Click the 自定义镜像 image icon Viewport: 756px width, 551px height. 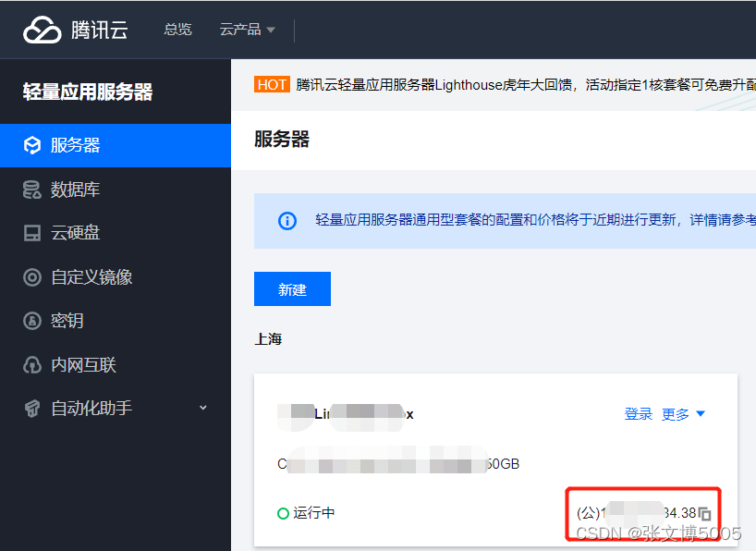(x=32, y=277)
